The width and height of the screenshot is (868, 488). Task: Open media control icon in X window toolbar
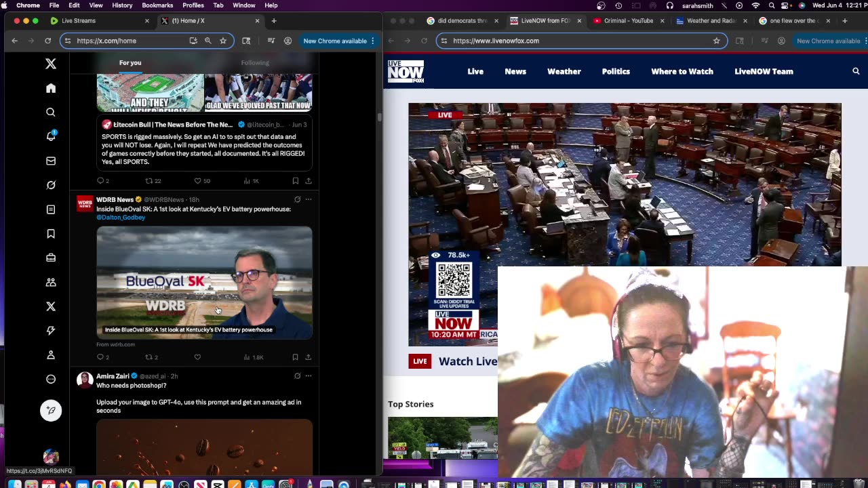tap(271, 41)
